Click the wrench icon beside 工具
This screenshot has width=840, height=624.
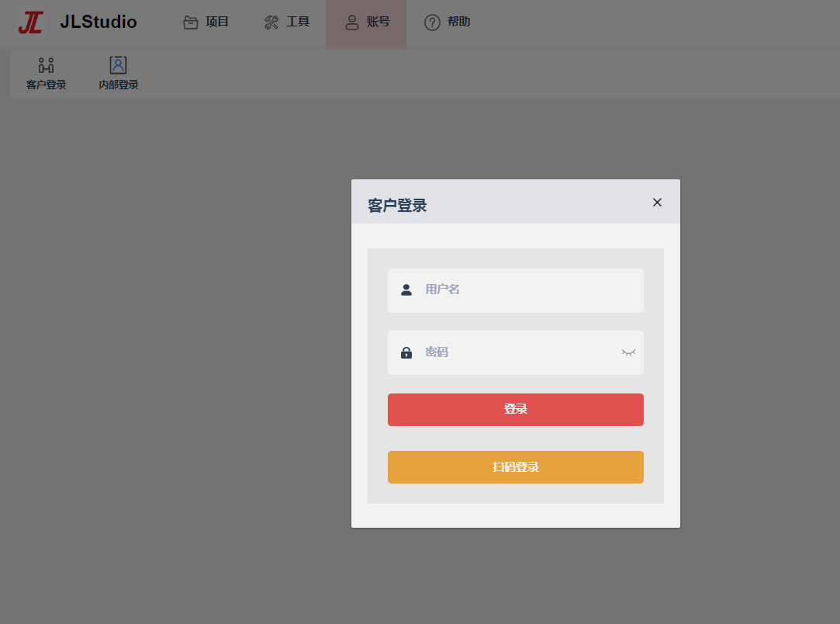[271, 23]
